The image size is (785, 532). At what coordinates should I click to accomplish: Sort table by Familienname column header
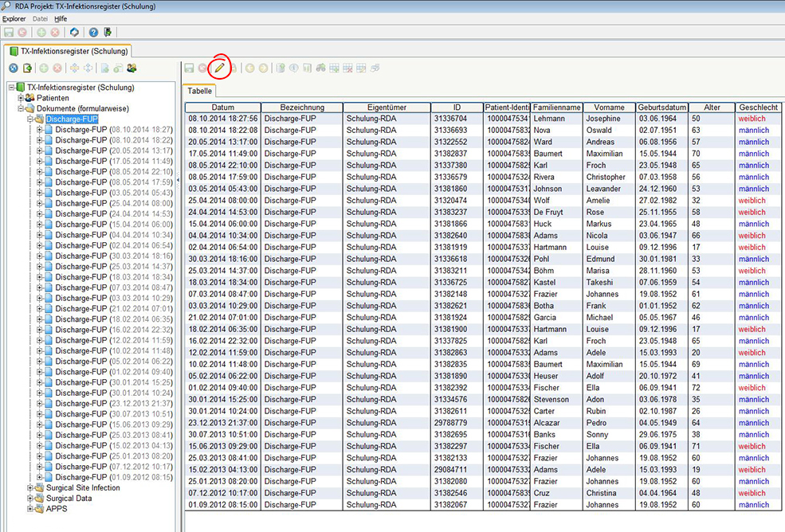(556, 108)
